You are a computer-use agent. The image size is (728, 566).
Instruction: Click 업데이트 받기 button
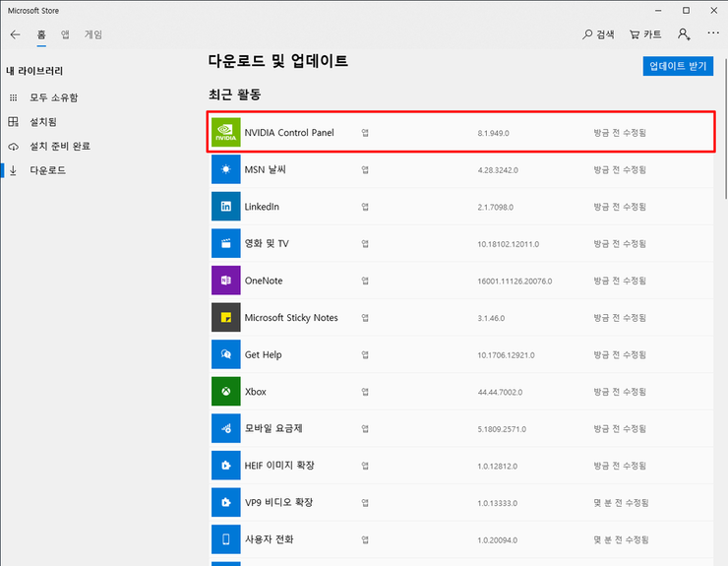[x=678, y=66]
